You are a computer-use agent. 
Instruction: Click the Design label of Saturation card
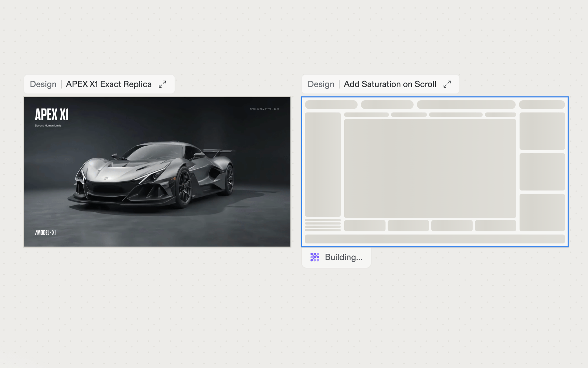click(321, 84)
